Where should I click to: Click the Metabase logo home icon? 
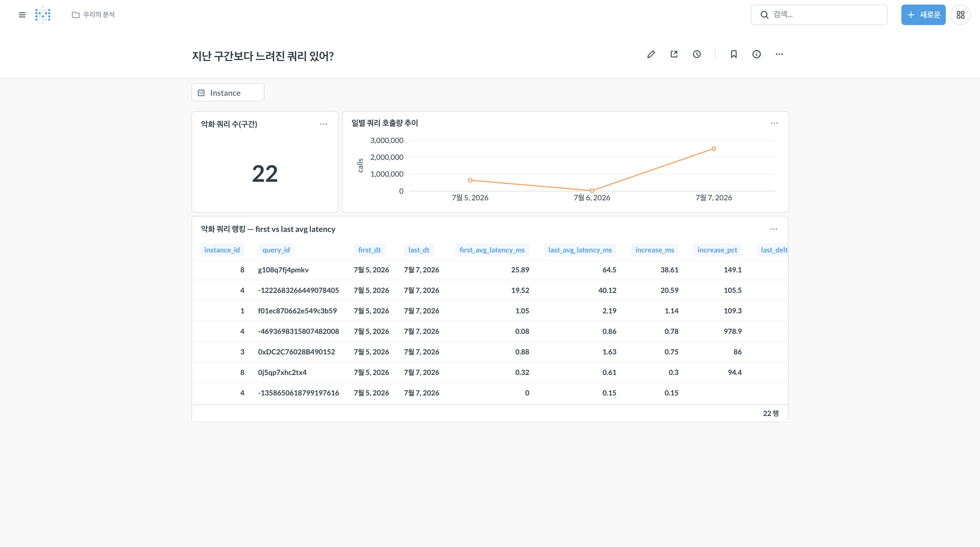[x=43, y=15]
